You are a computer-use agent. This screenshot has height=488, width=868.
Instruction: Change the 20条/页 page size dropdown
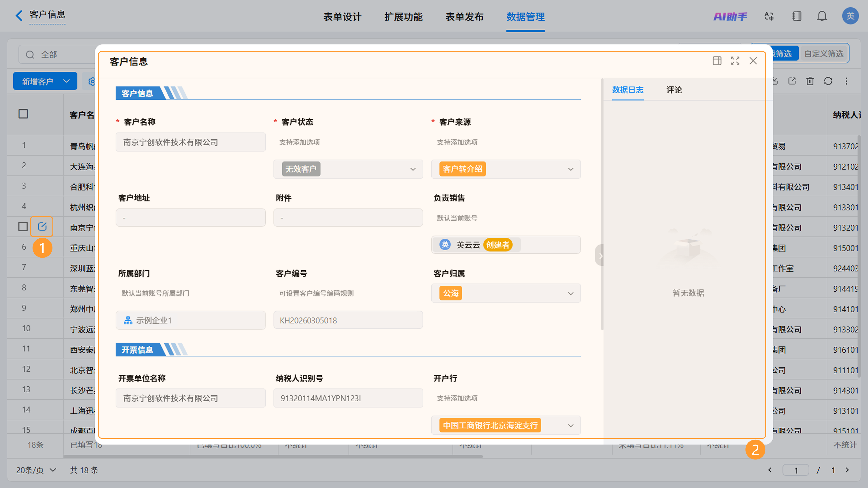pos(36,470)
